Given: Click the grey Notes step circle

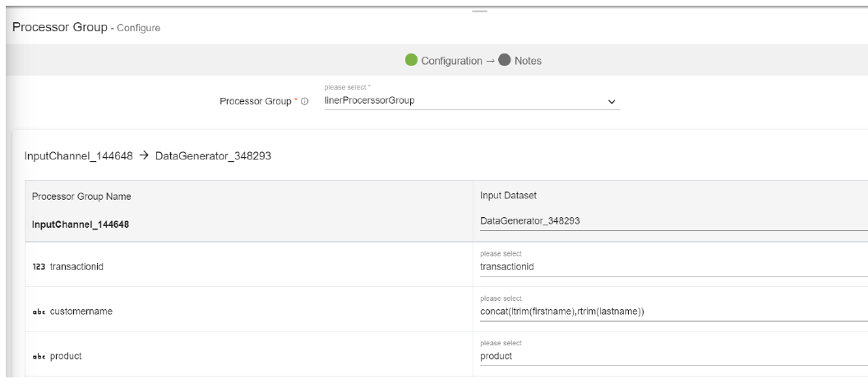Looking at the screenshot, I should click(504, 61).
